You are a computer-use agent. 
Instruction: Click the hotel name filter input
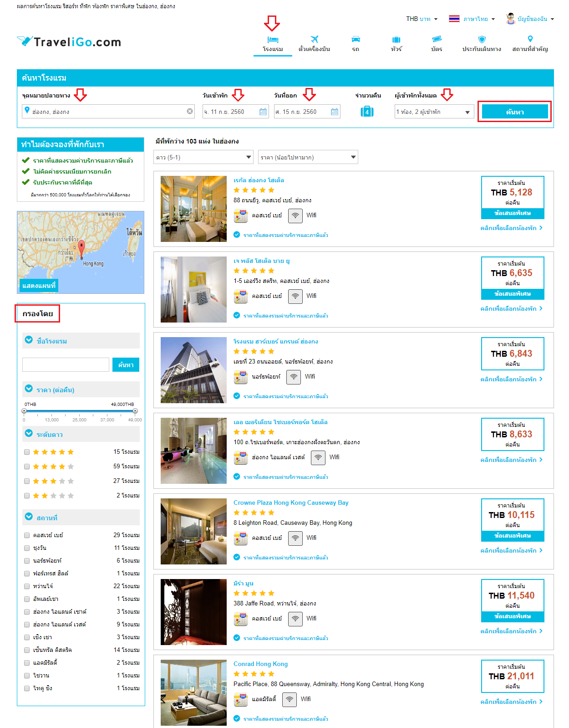tap(66, 364)
